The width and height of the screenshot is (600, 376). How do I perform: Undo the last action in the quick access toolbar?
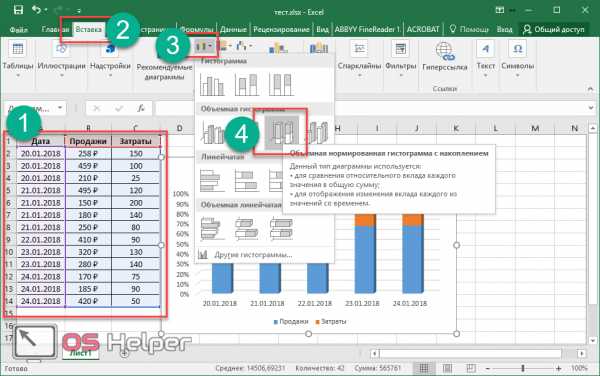[x=37, y=10]
